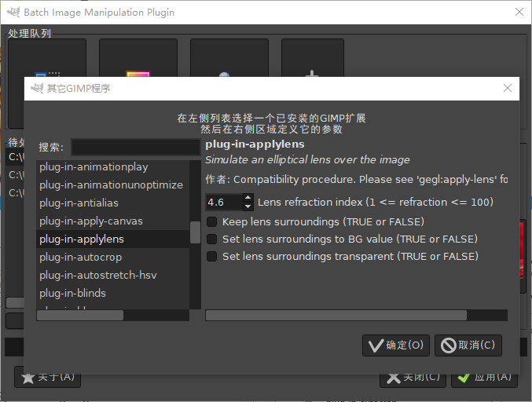Confirm with the 确定(O) button

coord(395,345)
